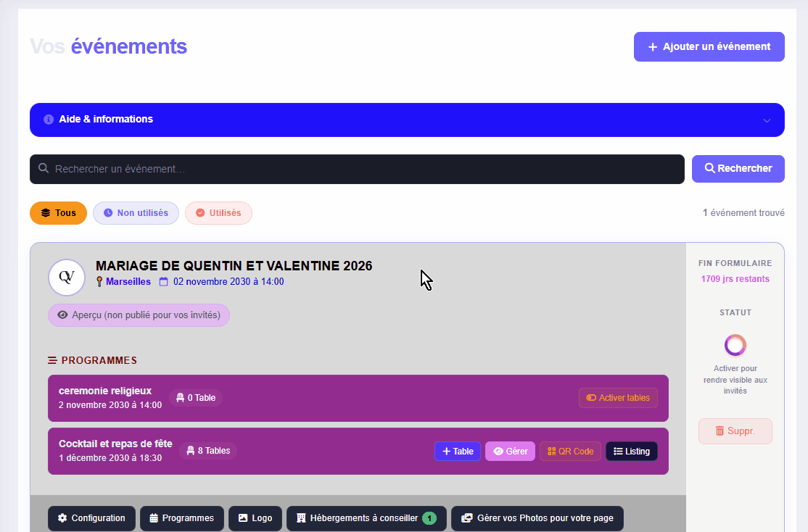808x532 pixels.
Task: Click the Listing button for Cocktail program
Action: (x=631, y=451)
